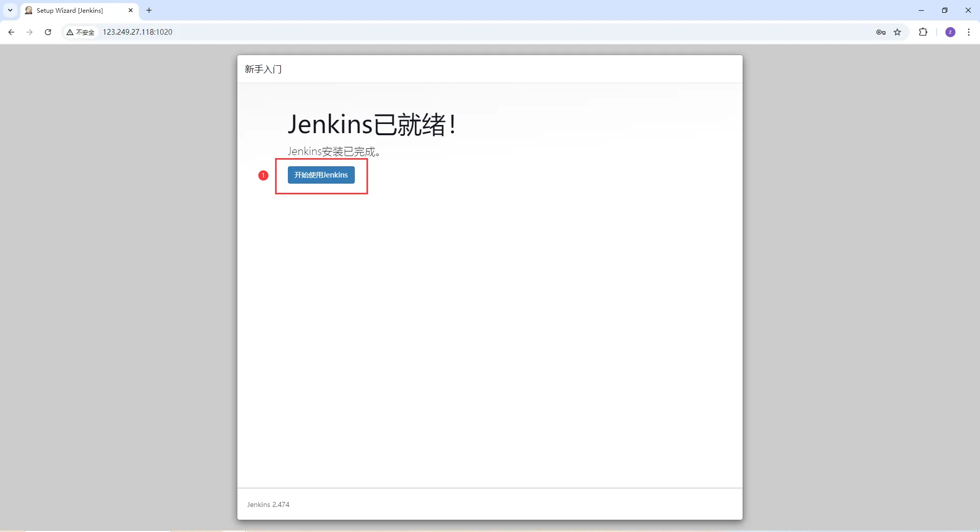Click the 新手入门 header title

263,69
